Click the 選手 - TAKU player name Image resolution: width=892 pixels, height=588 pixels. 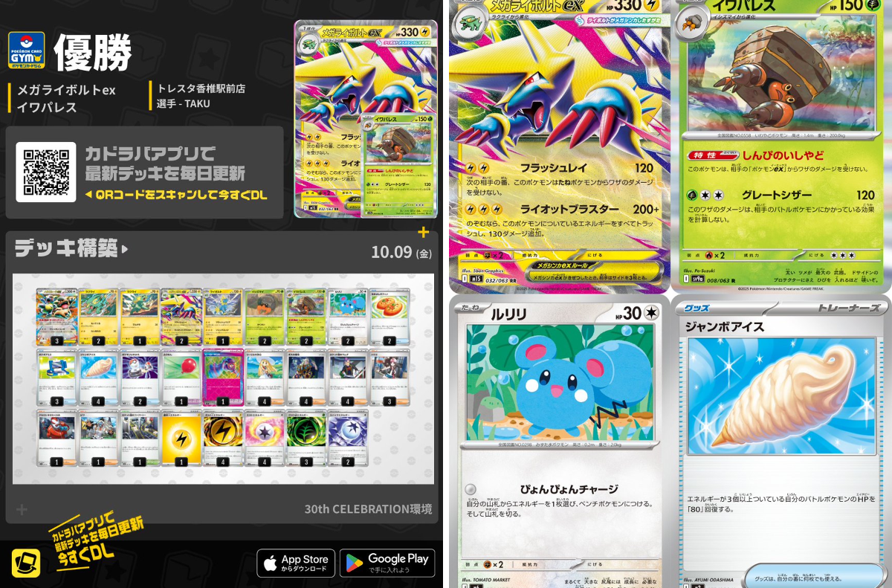pyautogui.click(x=184, y=103)
